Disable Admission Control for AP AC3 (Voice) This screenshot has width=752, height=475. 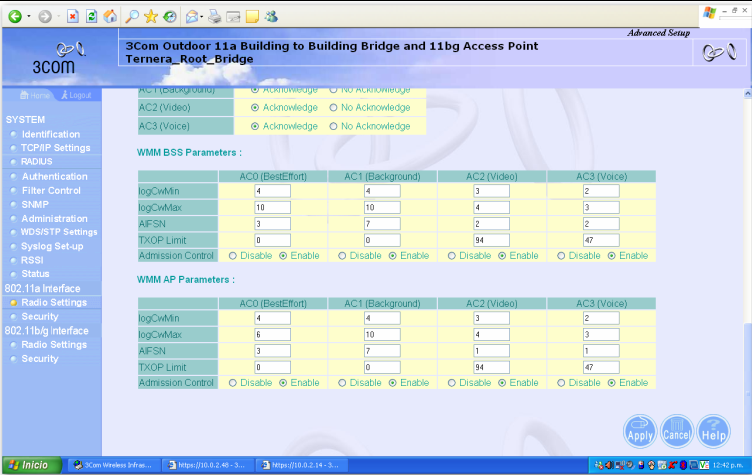point(559,382)
